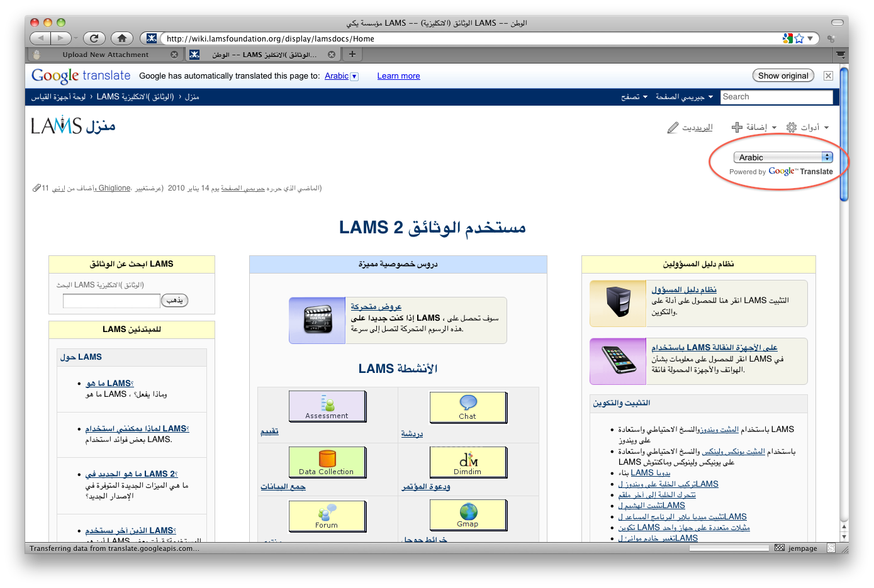Open the Arabic language dropdown in the page widget
This screenshot has height=588, width=874.
783,157
